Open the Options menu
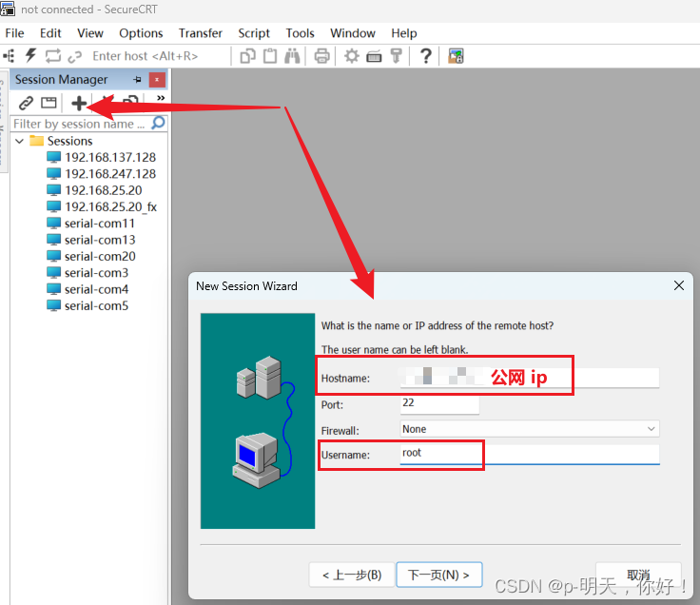Viewport: 700px width, 605px height. pyautogui.click(x=141, y=33)
